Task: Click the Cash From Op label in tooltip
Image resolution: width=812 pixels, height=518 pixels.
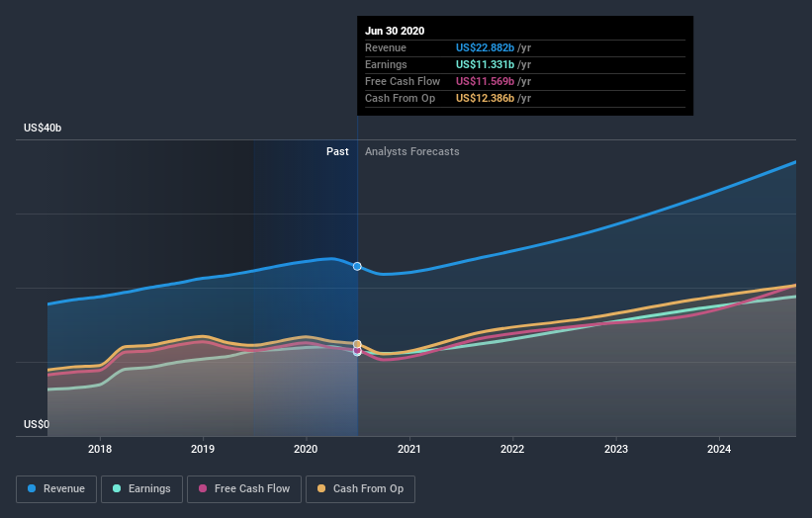Action: coord(400,98)
